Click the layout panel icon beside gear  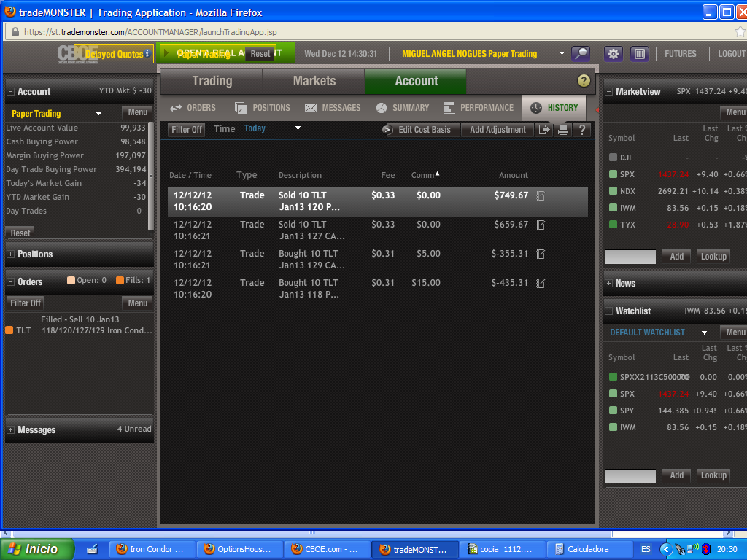click(x=639, y=54)
